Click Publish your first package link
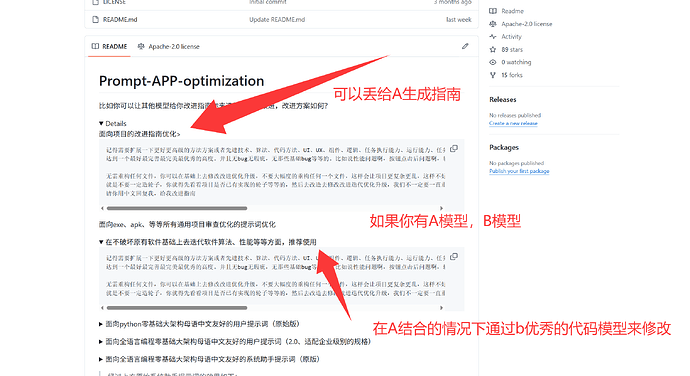The height and width of the screenshot is (376, 690). 519,171
